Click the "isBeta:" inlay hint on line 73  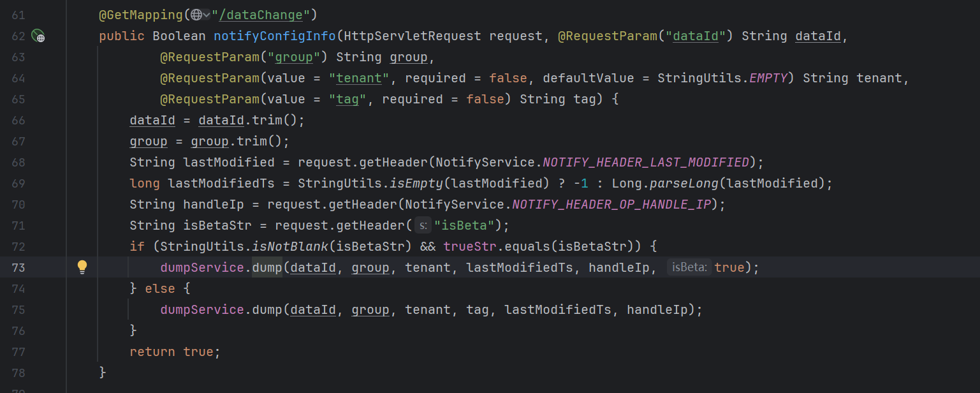(x=689, y=267)
